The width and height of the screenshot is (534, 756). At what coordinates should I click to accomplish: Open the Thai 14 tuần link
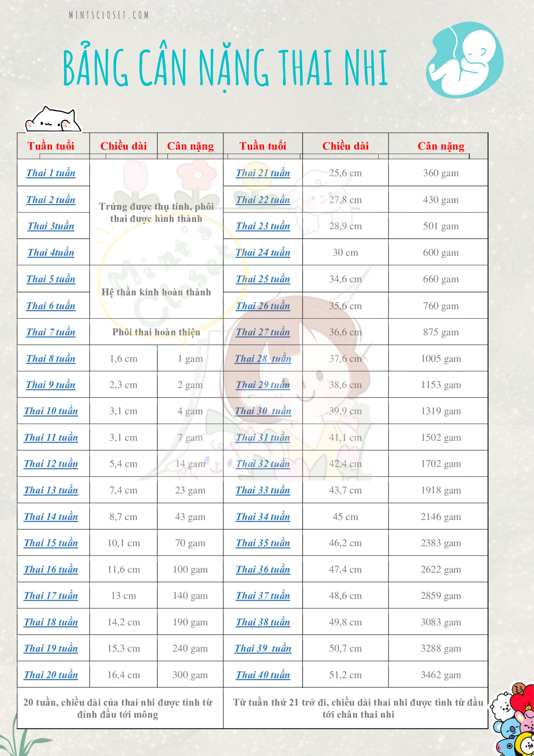point(51,517)
